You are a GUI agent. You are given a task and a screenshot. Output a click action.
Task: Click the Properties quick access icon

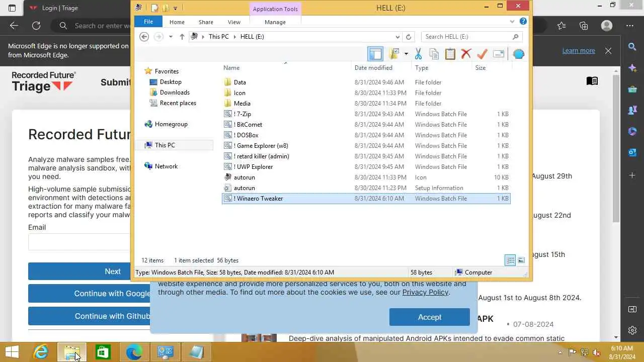point(154,8)
